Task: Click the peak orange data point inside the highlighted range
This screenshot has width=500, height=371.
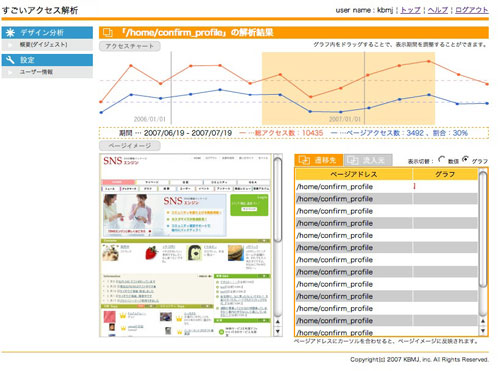Action: click(429, 61)
